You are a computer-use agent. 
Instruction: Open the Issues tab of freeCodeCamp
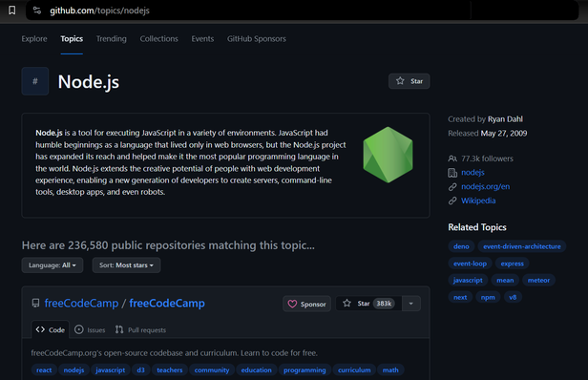point(90,329)
